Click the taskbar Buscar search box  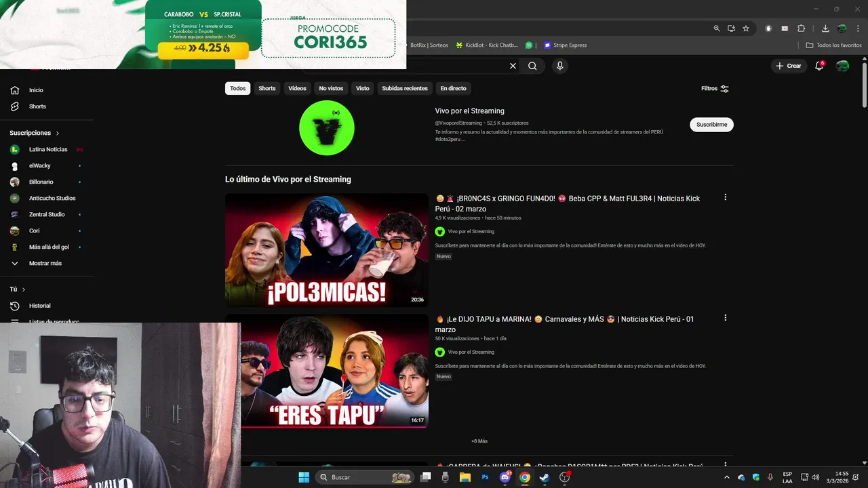point(364,477)
